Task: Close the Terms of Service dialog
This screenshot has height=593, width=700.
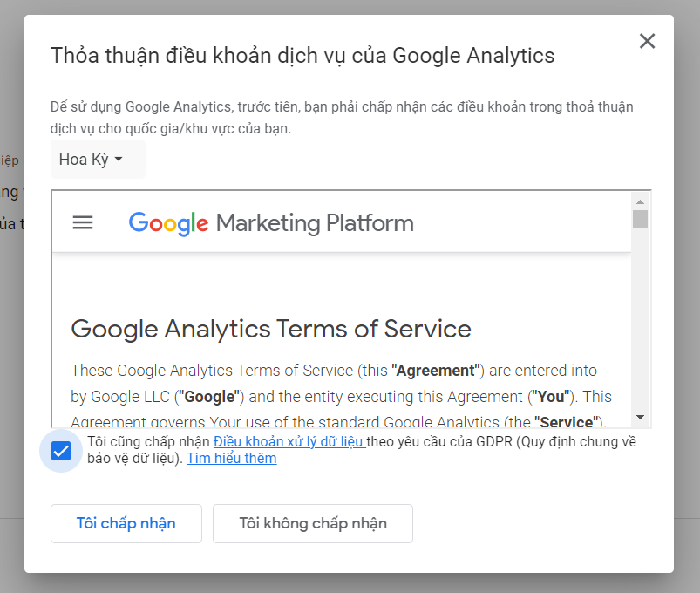Action: pos(647,41)
